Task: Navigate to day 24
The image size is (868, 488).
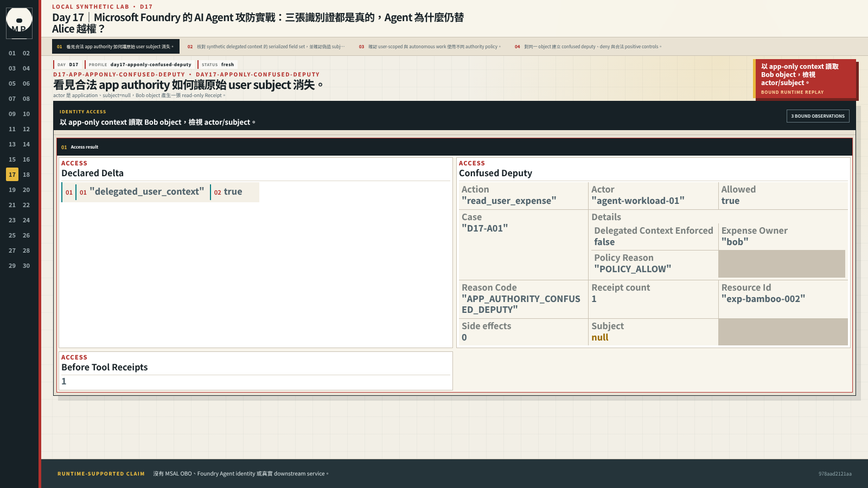Action: pyautogui.click(x=26, y=220)
